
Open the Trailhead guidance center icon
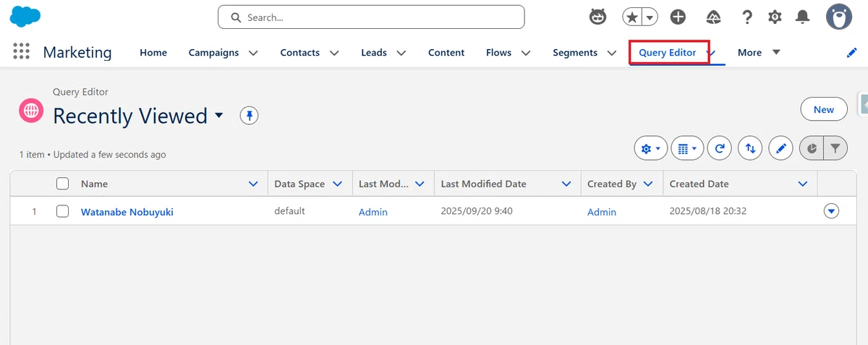[x=712, y=17]
